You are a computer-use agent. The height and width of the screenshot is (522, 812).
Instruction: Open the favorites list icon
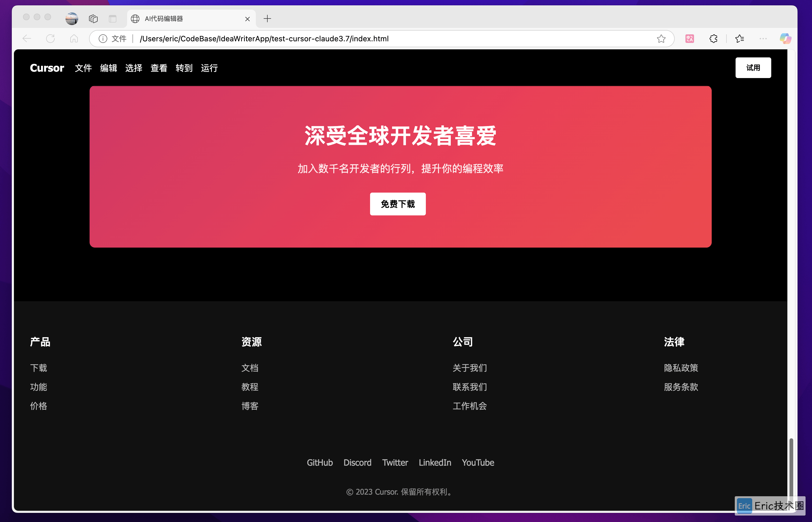(740, 39)
